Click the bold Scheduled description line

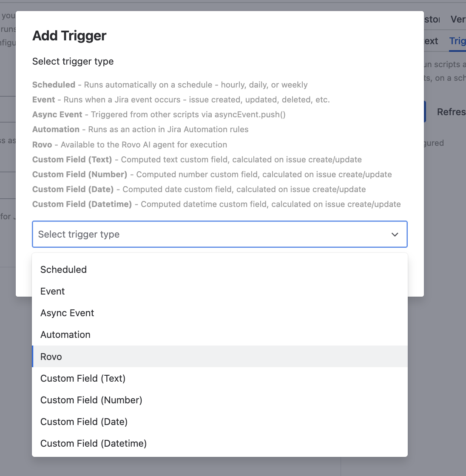pos(170,85)
